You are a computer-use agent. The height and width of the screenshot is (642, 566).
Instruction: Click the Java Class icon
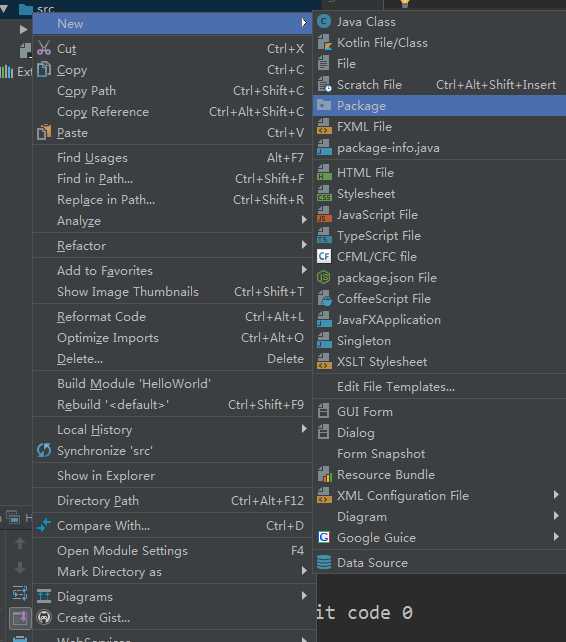[324, 21]
